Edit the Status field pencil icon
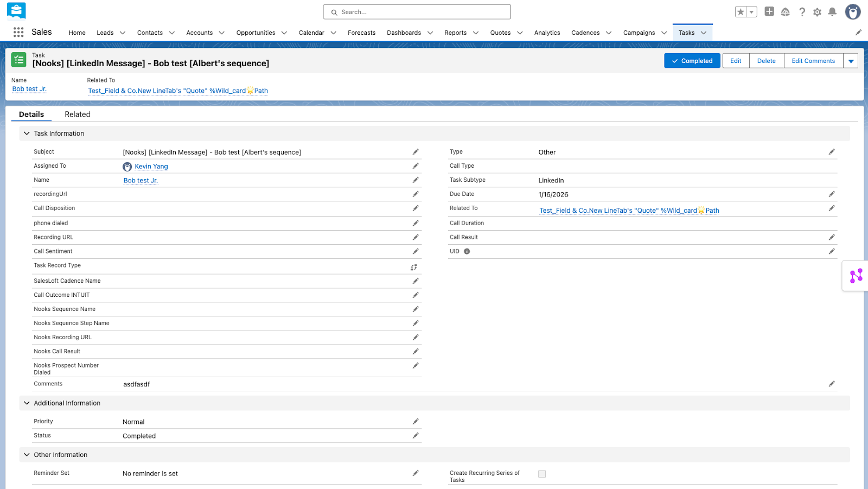 416,436
